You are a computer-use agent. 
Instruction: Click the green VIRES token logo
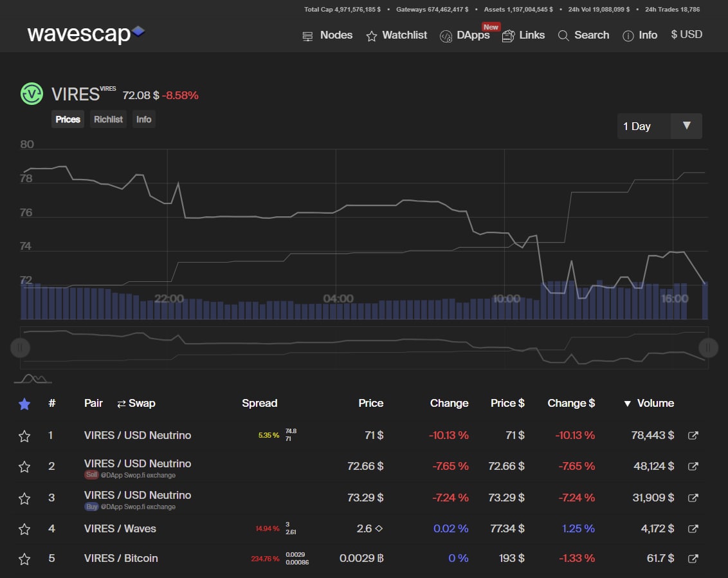coord(32,94)
